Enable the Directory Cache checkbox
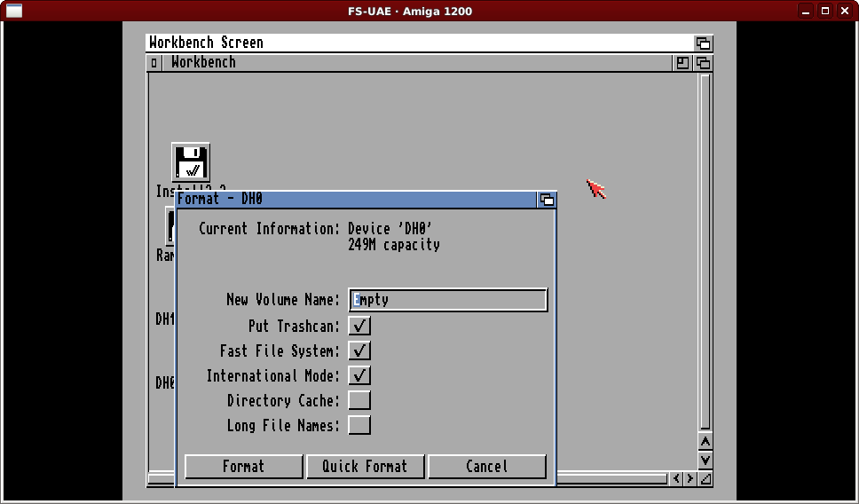This screenshot has height=504, width=859. click(359, 400)
